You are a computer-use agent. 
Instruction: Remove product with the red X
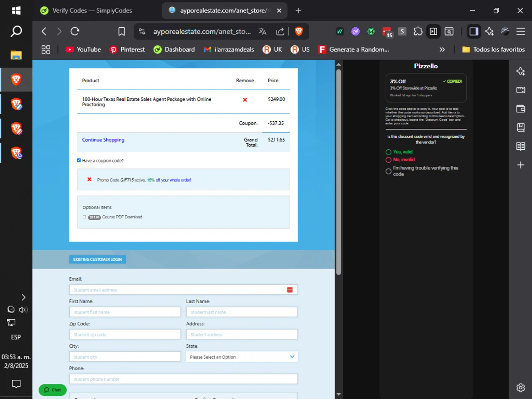(245, 100)
